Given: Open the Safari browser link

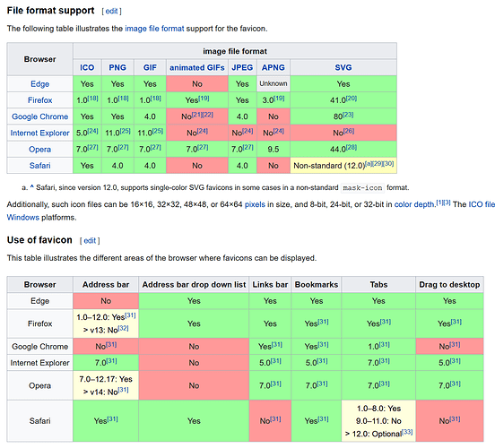Looking at the screenshot, I should pyautogui.click(x=39, y=166).
